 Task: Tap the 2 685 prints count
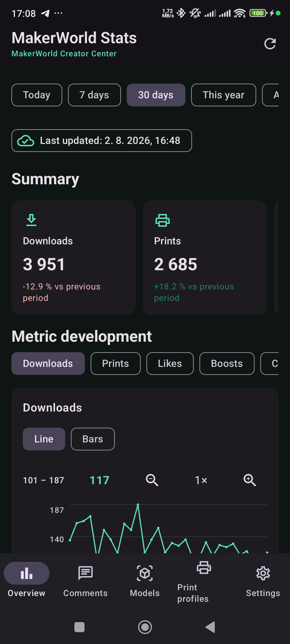pyautogui.click(x=176, y=264)
